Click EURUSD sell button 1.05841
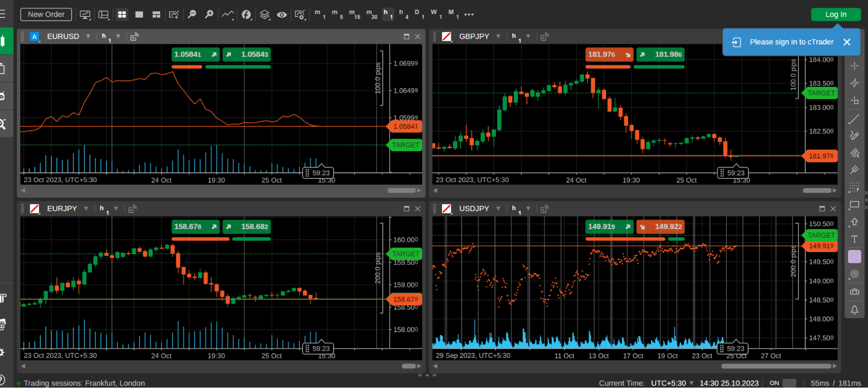This screenshot has height=388, width=868. [195, 54]
